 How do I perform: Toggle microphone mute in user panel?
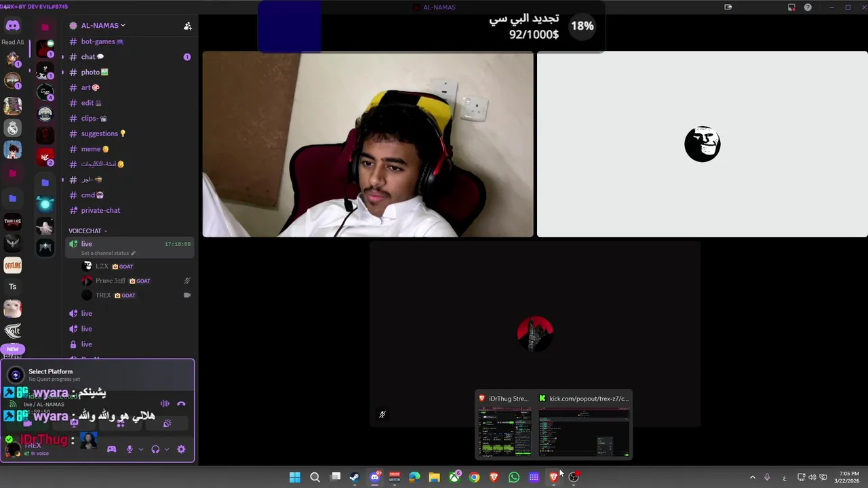[130, 449]
